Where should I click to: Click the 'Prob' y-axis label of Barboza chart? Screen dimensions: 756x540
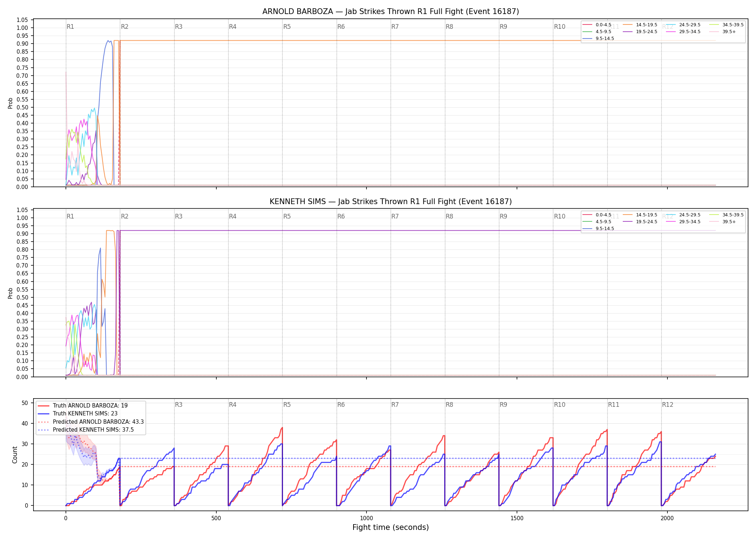(10, 103)
